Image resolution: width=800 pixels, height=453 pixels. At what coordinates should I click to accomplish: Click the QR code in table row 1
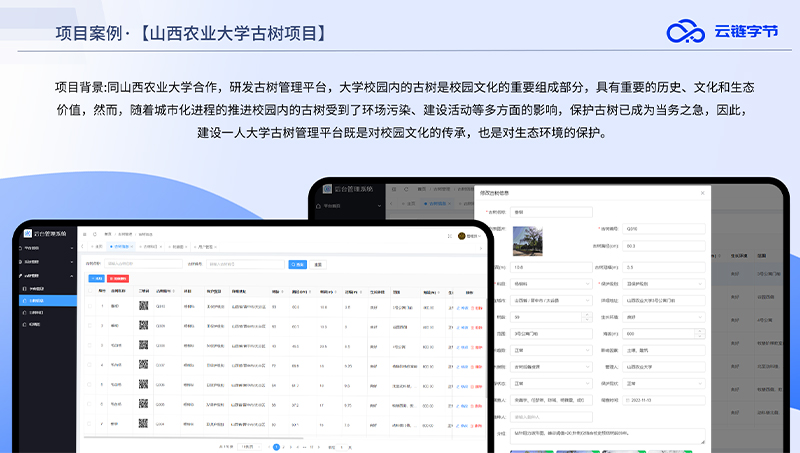point(143,306)
